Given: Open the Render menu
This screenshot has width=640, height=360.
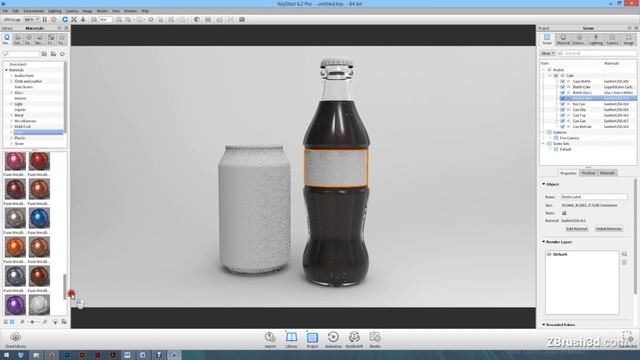Looking at the screenshot, I should click(x=102, y=11).
